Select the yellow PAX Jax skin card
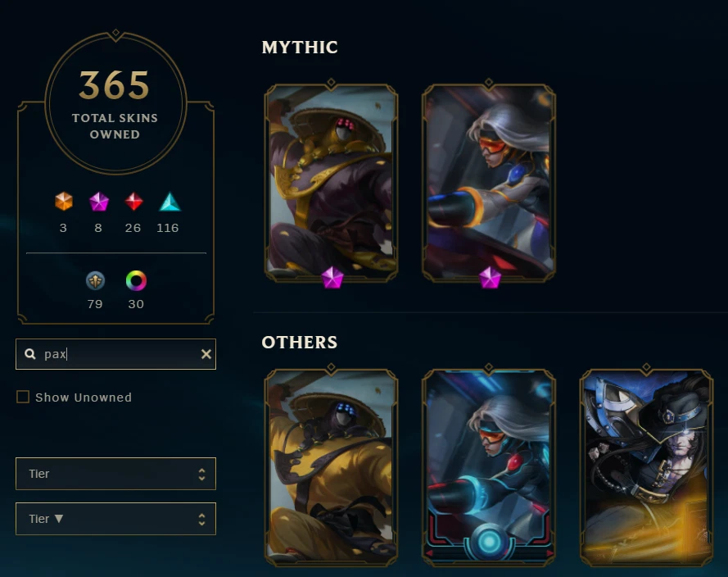Image resolution: width=728 pixels, height=577 pixels. (x=331, y=468)
